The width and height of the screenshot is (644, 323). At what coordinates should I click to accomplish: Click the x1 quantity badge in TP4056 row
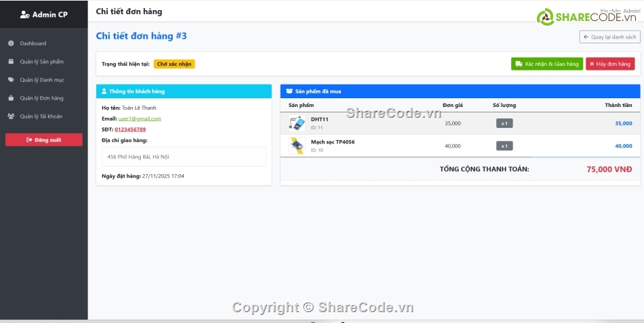(x=504, y=146)
